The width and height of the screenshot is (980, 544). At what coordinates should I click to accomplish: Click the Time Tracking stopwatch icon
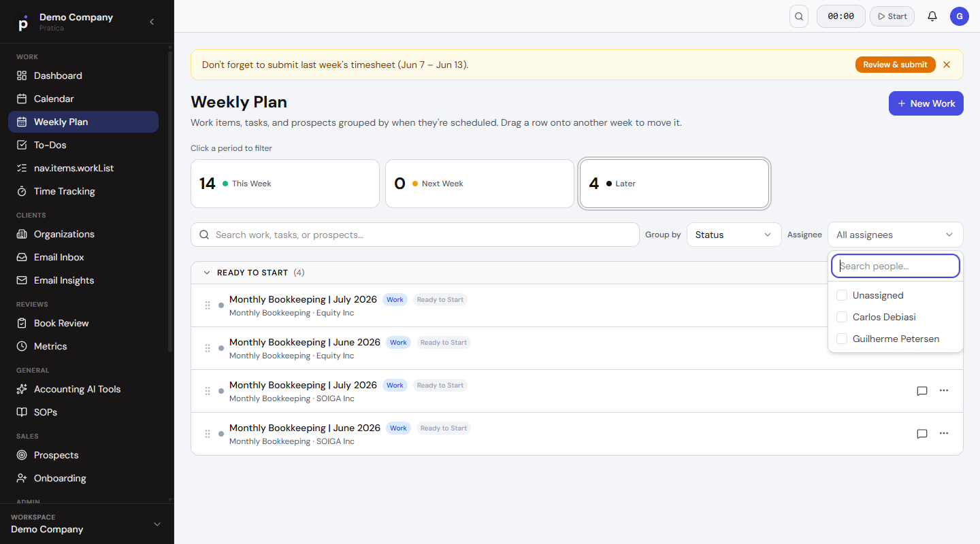coord(22,191)
